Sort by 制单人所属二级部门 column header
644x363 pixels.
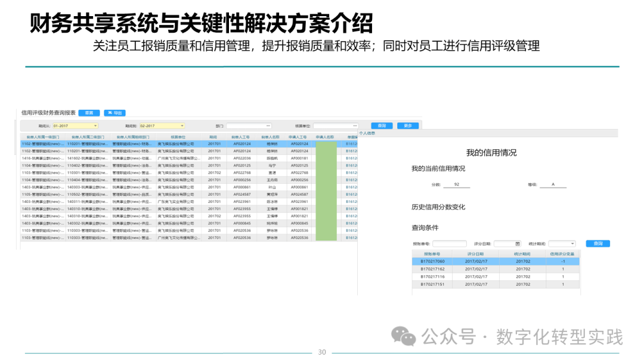88,137
